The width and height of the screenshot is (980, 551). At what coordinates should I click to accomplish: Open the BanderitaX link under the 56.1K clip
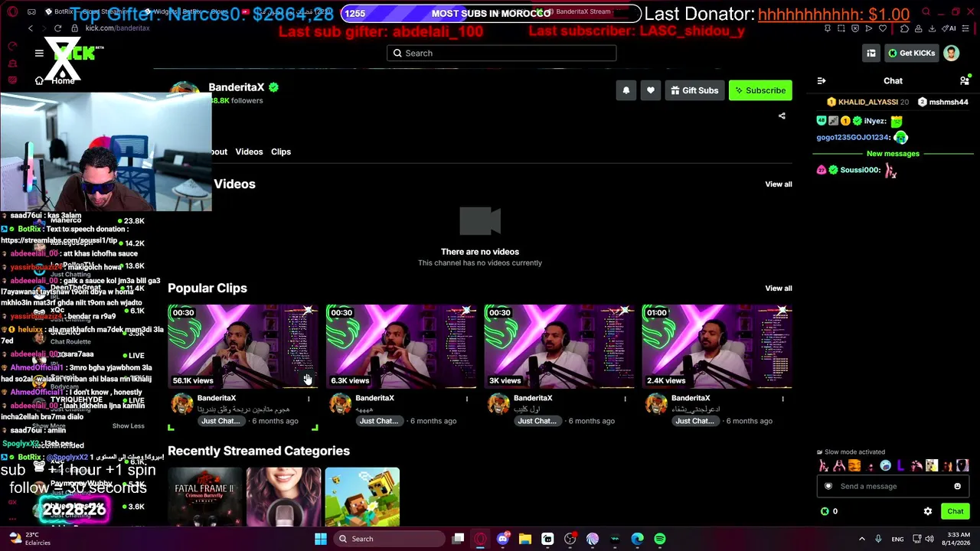point(217,398)
